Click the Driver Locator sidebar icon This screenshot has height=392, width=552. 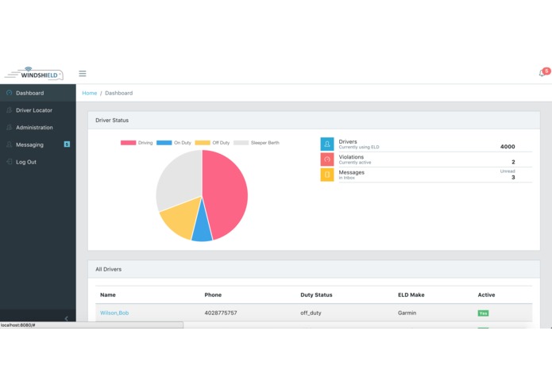click(10, 110)
